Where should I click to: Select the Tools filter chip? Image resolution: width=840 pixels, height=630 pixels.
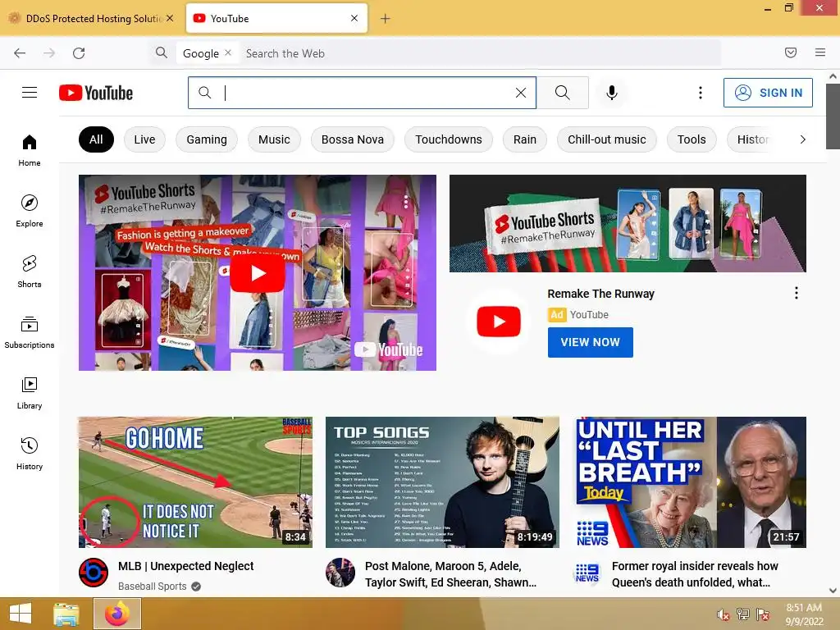pos(692,139)
